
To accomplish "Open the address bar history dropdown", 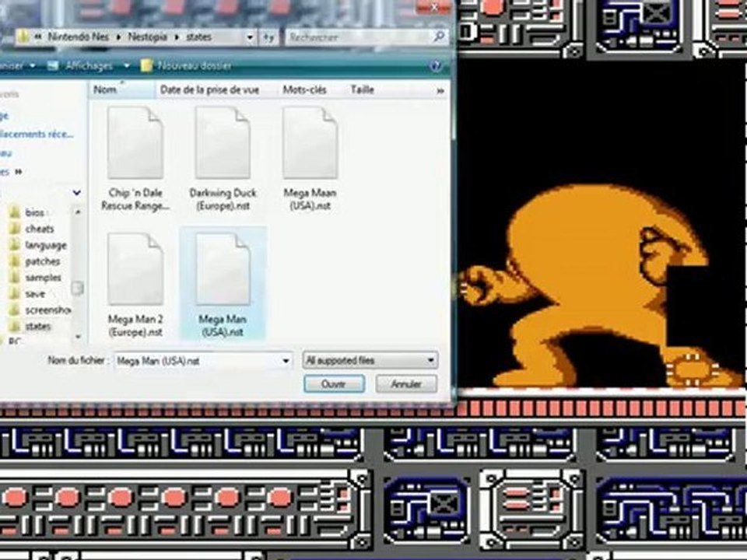I will 250,37.
